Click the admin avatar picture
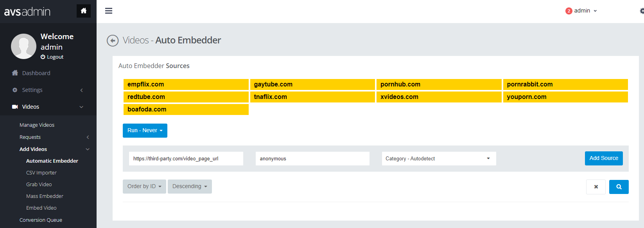This screenshot has width=644, height=228. [23, 46]
